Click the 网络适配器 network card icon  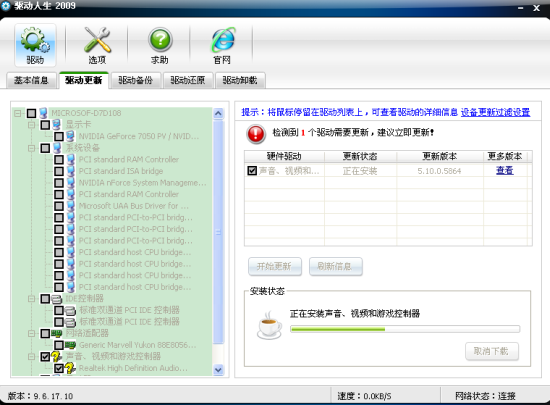pos(57,333)
